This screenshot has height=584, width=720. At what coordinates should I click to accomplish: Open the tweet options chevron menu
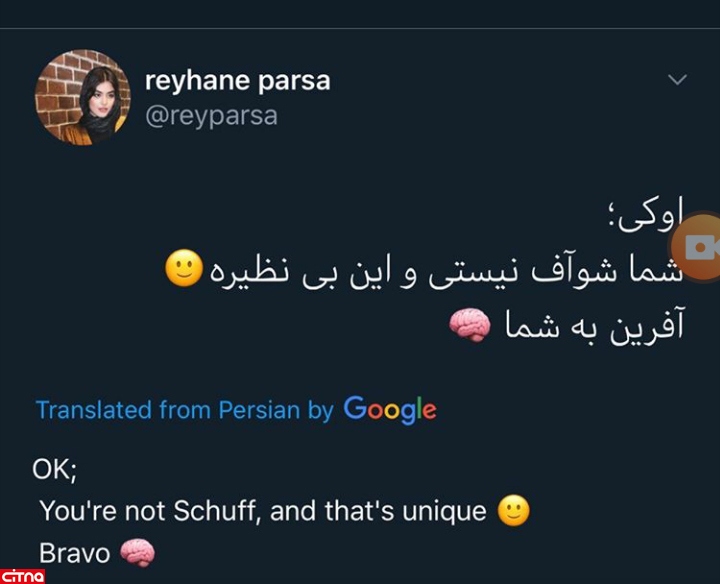pos(677,80)
